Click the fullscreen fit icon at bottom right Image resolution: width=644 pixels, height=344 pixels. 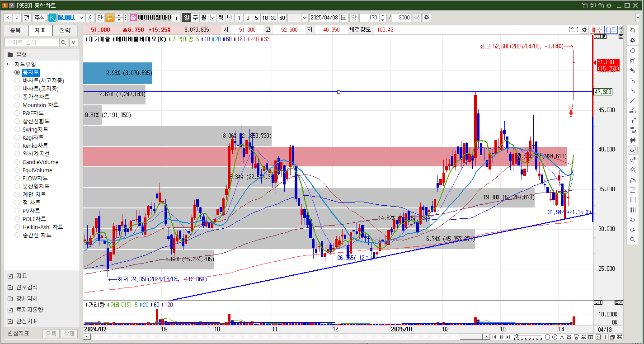pos(620,337)
